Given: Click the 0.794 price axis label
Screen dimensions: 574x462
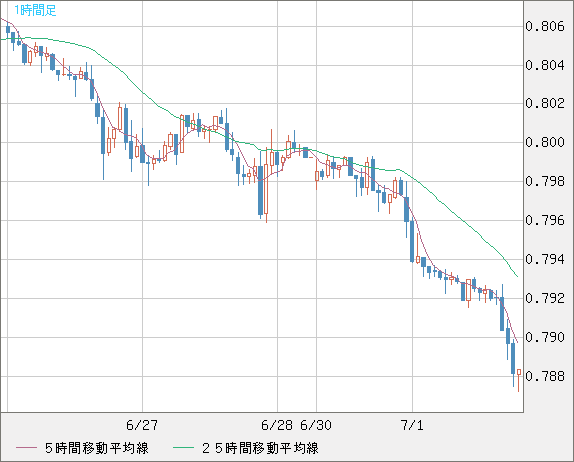Looking at the screenshot, I should tap(545, 259).
